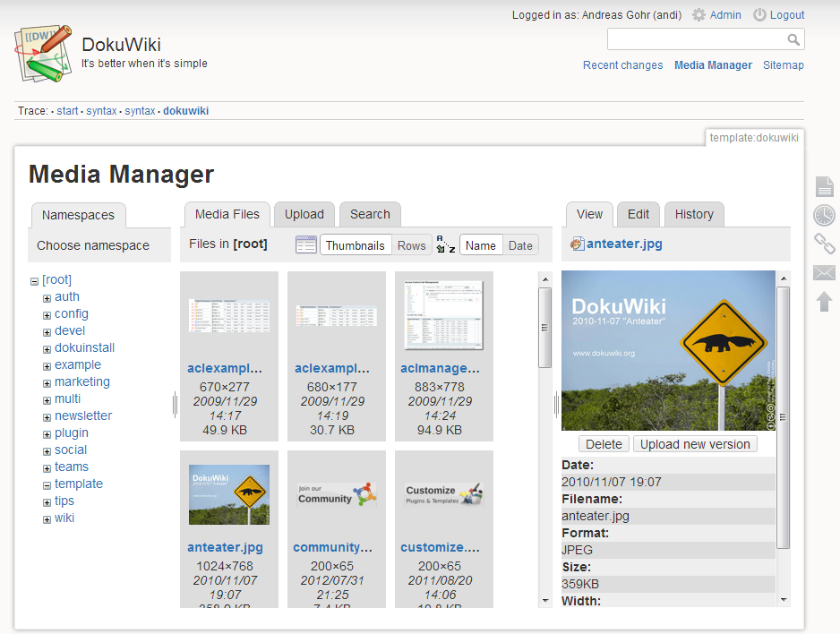Open the Recent changes link
Screen dimensions: 840x634
622,65
